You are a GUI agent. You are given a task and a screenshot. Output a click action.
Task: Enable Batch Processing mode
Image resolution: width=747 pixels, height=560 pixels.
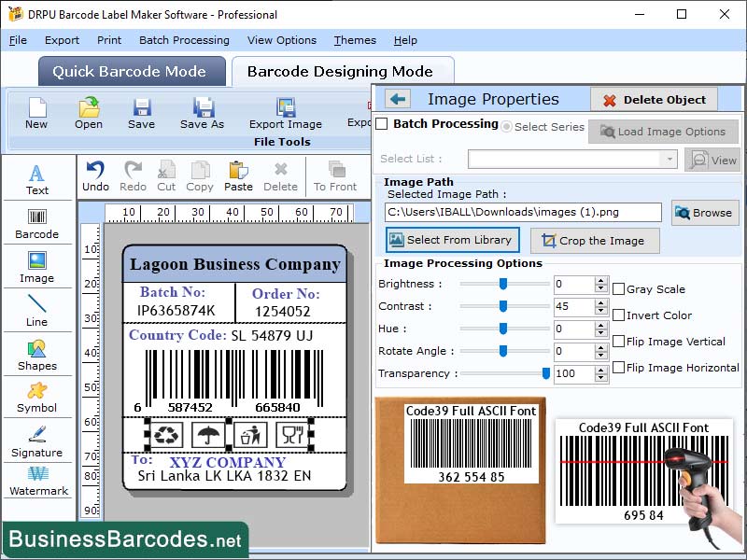pyautogui.click(x=383, y=124)
